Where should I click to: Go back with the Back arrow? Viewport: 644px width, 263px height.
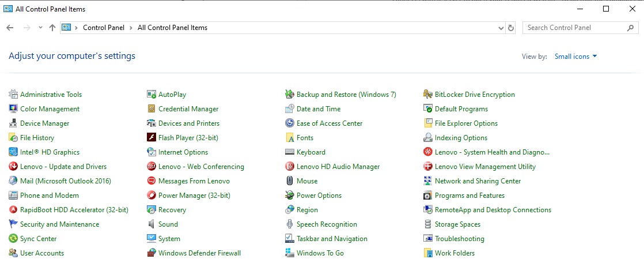[10, 28]
